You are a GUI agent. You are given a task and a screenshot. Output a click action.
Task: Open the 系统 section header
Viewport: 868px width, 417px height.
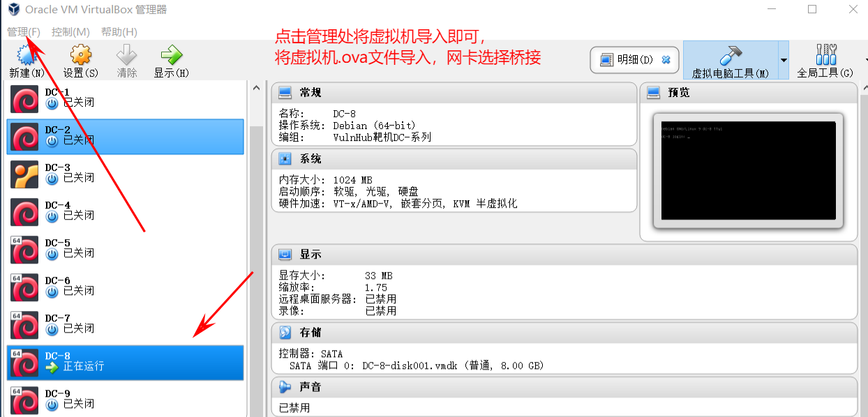point(454,159)
